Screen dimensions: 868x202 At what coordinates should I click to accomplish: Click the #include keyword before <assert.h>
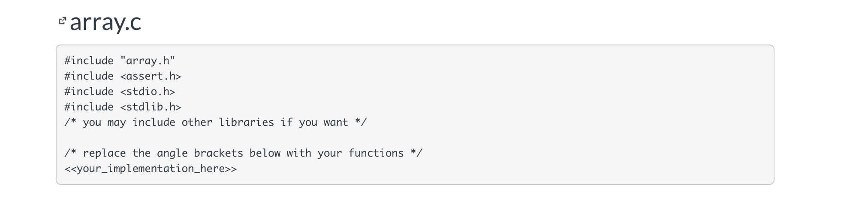(89, 76)
